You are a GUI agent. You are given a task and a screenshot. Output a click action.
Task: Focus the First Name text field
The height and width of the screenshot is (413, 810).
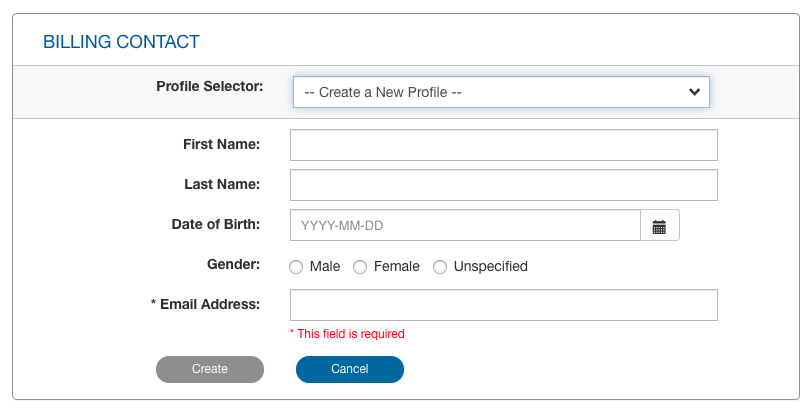[503, 145]
